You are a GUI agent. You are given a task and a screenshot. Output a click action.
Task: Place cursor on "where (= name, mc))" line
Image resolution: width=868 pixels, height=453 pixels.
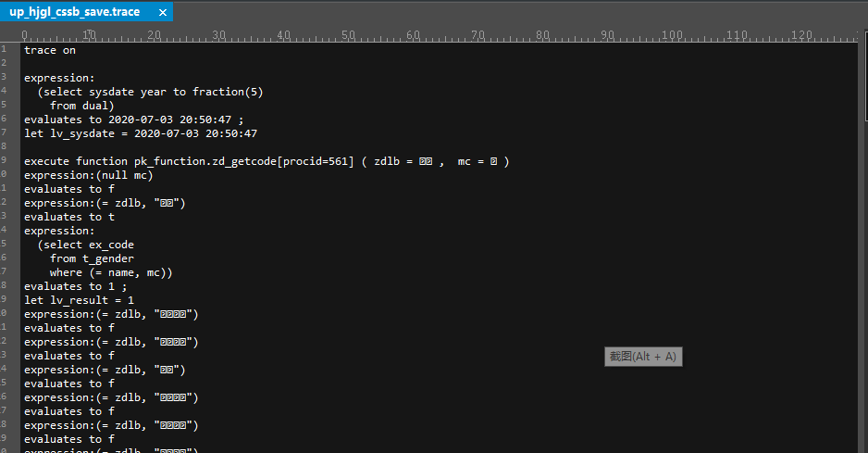coord(111,272)
